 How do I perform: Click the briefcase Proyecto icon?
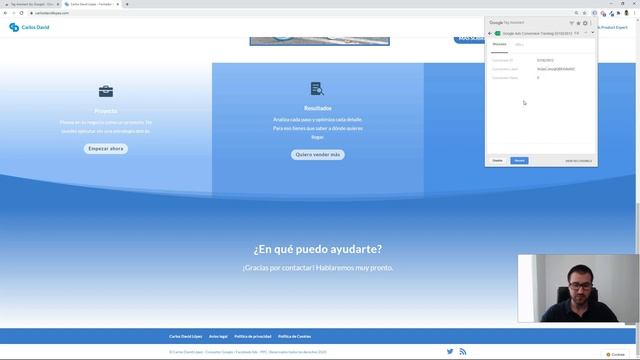click(x=106, y=91)
